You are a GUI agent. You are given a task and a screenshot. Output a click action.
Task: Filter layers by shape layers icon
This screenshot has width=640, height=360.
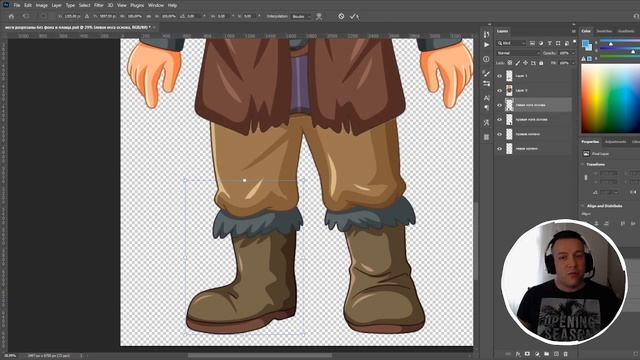pyautogui.click(x=558, y=43)
